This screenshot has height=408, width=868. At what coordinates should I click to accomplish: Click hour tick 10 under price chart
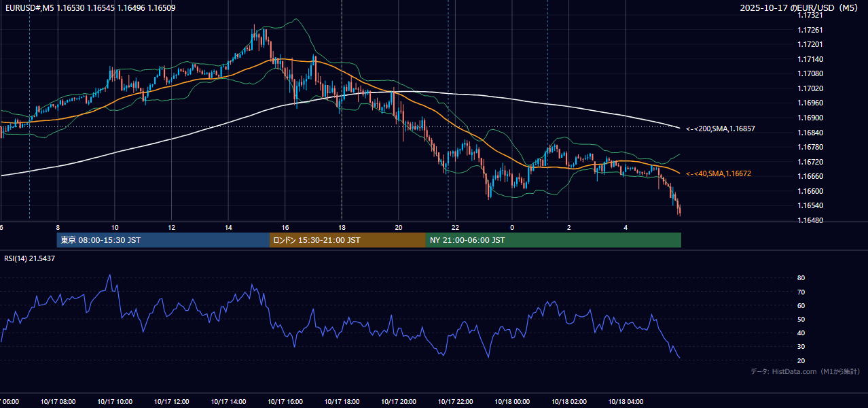coord(115,228)
